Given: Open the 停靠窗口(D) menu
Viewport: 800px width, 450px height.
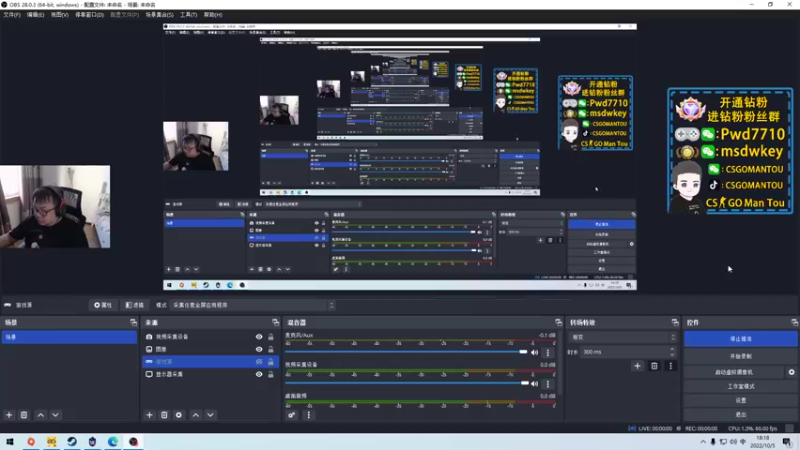Looking at the screenshot, I should pos(89,15).
